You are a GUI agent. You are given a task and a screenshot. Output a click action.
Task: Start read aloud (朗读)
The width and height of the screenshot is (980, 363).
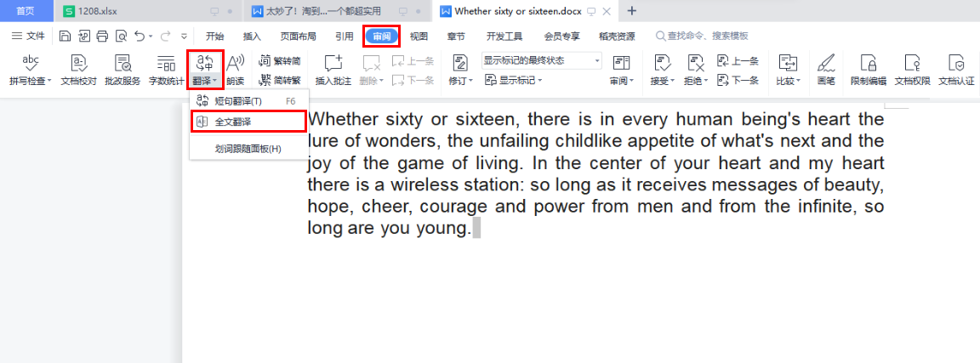point(235,70)
